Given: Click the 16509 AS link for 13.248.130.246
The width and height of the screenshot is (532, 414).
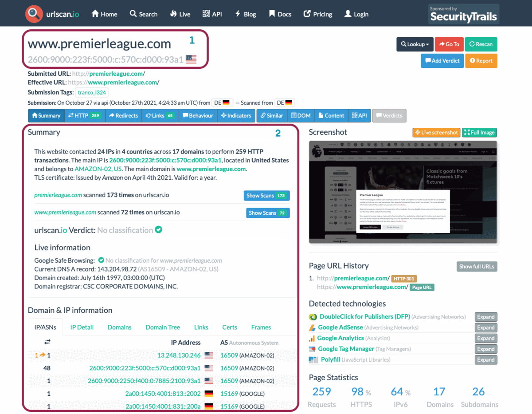Looking at the screenshot, I should click(x=229, y=355).
